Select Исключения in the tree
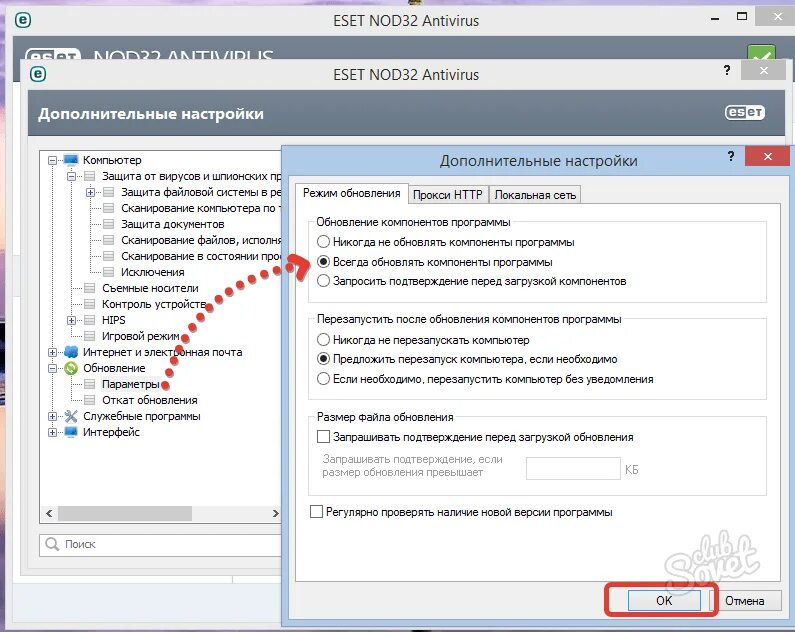Viewport: 795px width, 632px height. point(152,272)
